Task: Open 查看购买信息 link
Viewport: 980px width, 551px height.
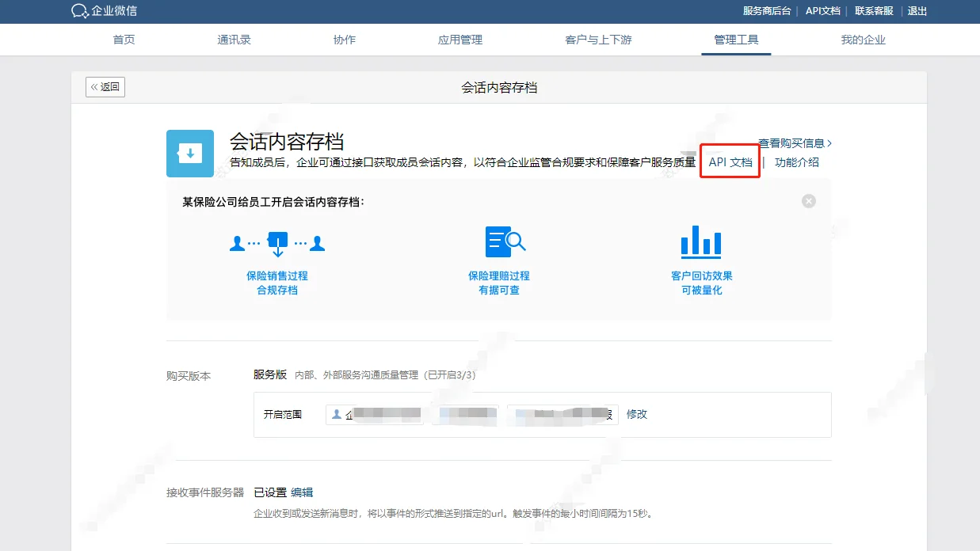Action: click(x=795, y=143)
